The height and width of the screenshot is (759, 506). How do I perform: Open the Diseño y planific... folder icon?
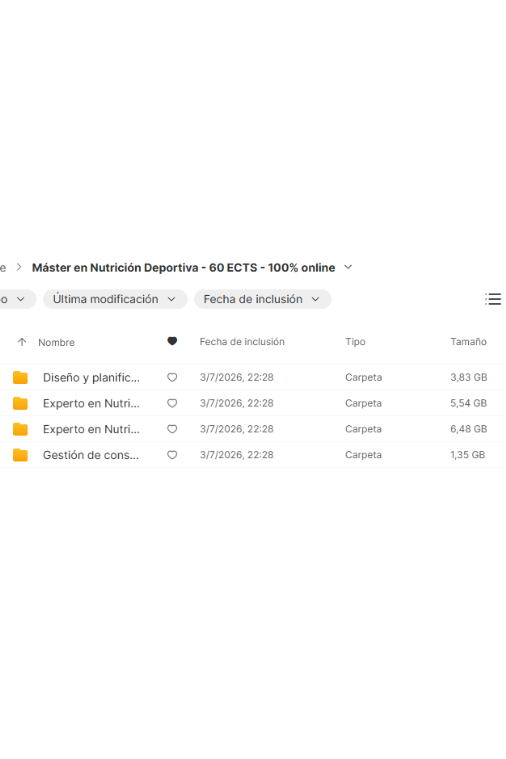coord(20,378)
